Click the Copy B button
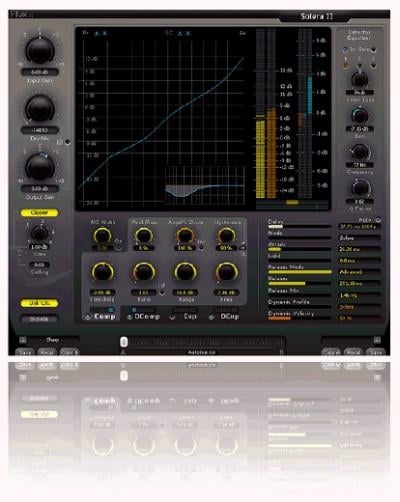Viewport: 400px width, 502px height. (x=69, y=352)
